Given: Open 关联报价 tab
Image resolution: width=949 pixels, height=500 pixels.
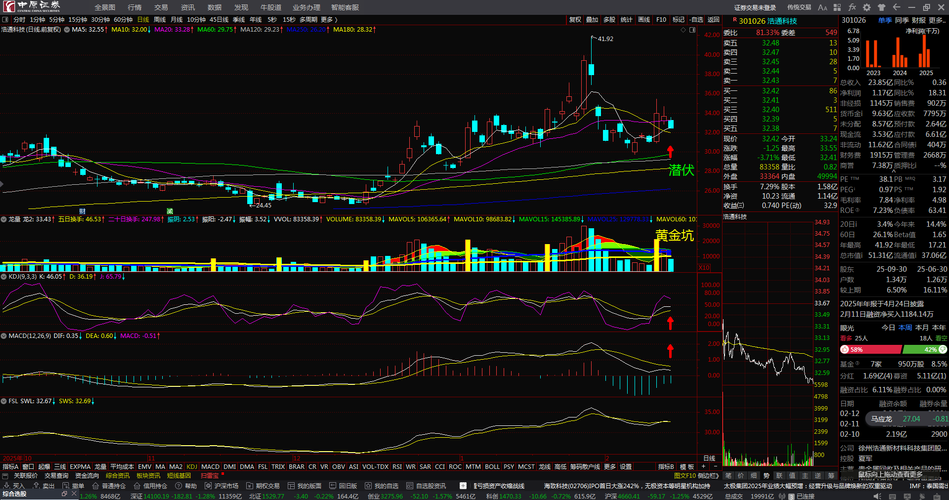Looking at the screenshot, I should pyautogui.click(x=24, y=476).
